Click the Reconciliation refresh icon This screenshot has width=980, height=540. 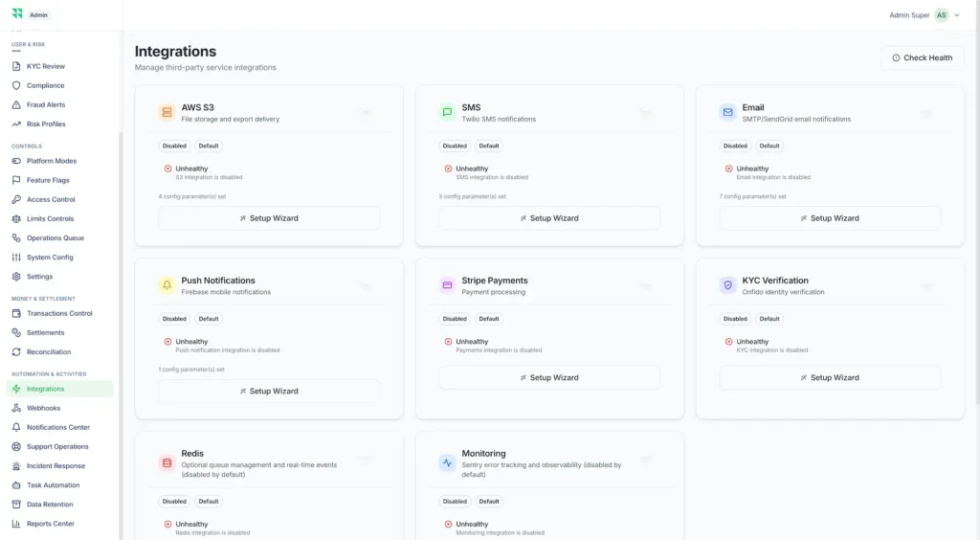click(x=16, y=352)
